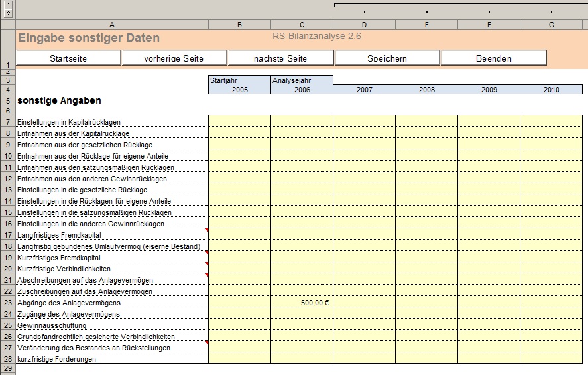Screen dimensions: 588x375
Task: Select row 7 header
Action: (7, 122)
